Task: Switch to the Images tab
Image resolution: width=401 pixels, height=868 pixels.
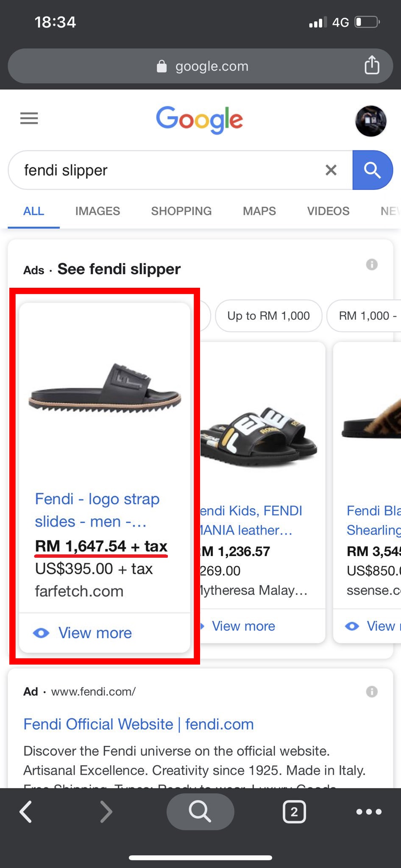Action: coord(97,211)
